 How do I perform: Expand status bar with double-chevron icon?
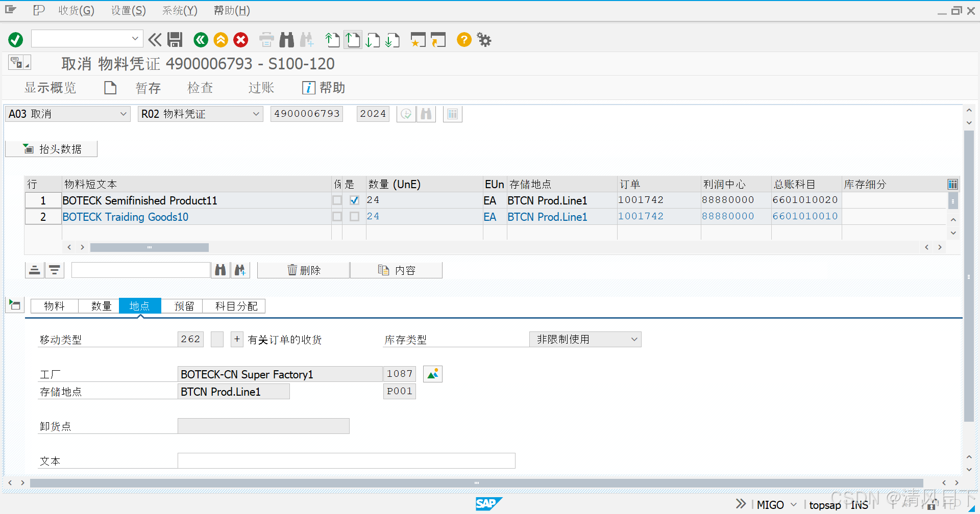(x=741, y=504)
